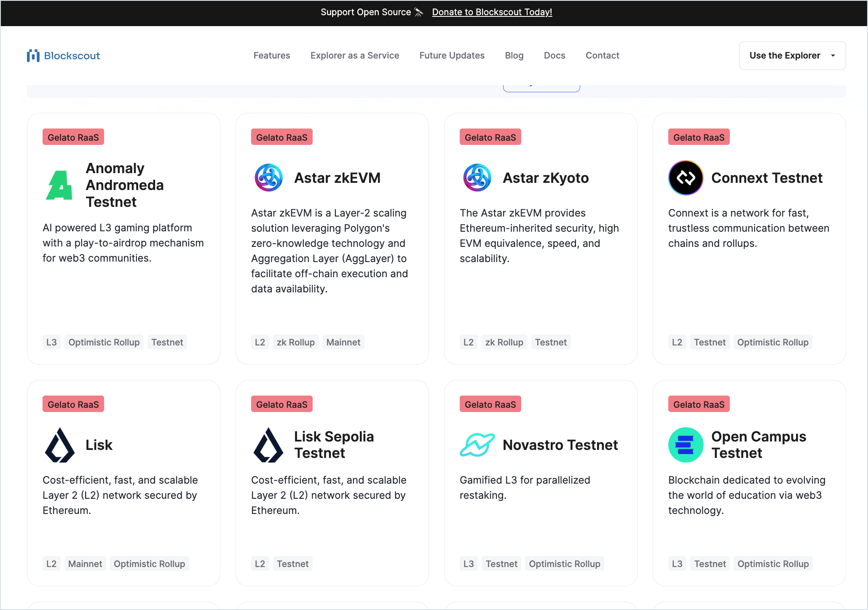Click the Blockscout logo icon
This screenshot has height=610, width=868.
pos(33,56)
